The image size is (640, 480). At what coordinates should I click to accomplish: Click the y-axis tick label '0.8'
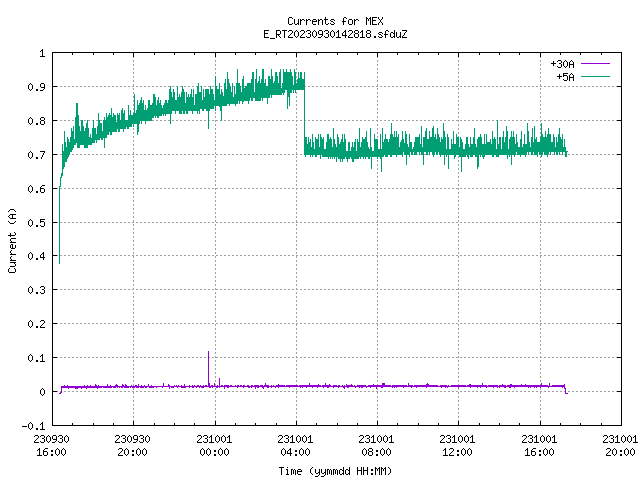(x=36, y=121)
